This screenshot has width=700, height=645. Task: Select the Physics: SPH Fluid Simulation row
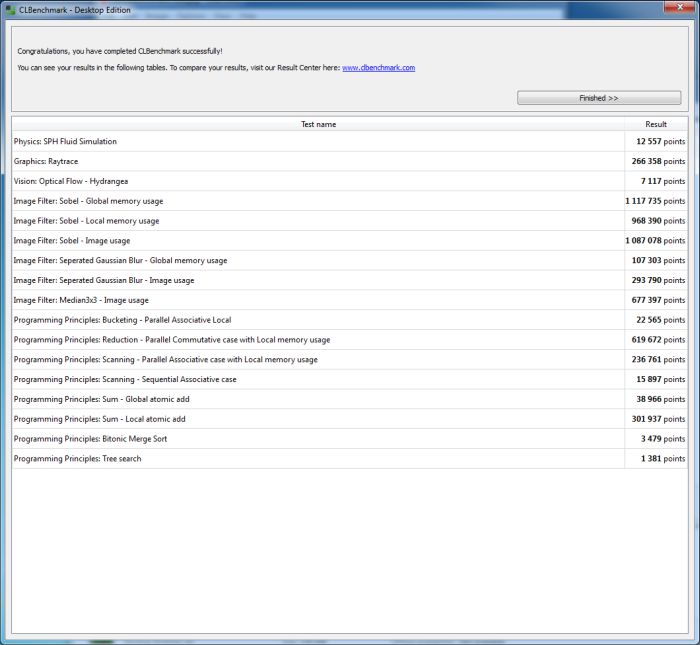(x=350, y=141)
